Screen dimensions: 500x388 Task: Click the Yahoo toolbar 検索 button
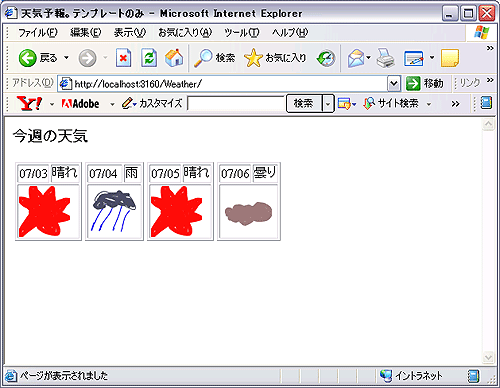pos(304,104)
